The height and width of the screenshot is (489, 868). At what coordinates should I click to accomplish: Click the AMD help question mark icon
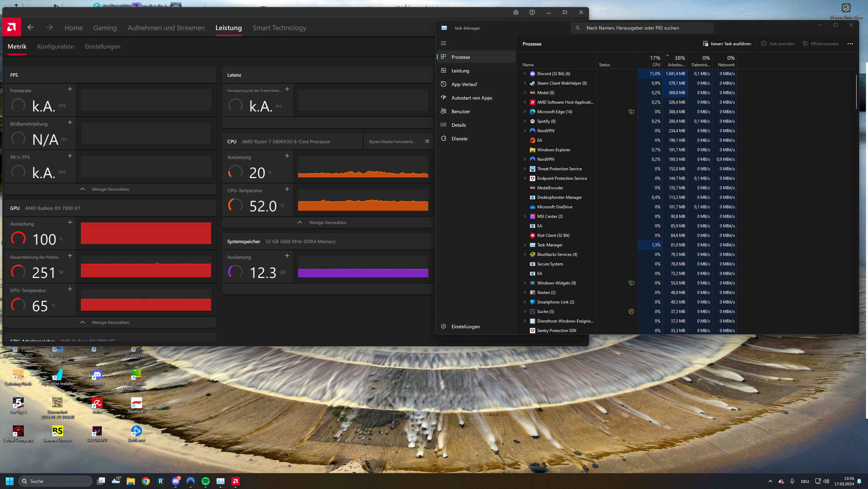tap(532, 12)
